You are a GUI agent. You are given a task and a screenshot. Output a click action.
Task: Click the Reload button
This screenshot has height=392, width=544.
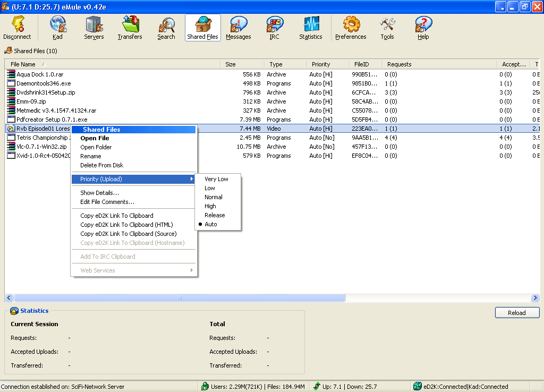[x=517, y=312]
